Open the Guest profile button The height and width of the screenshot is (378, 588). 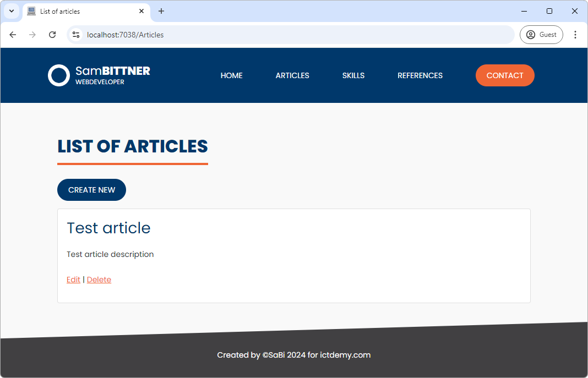(541, 35)
